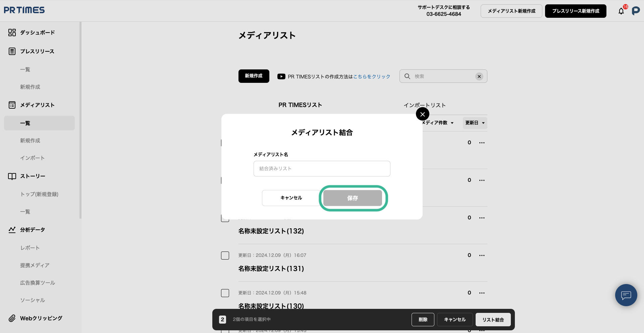Switch to the PR TIMESリスト tab

click(x=300, y=105)
